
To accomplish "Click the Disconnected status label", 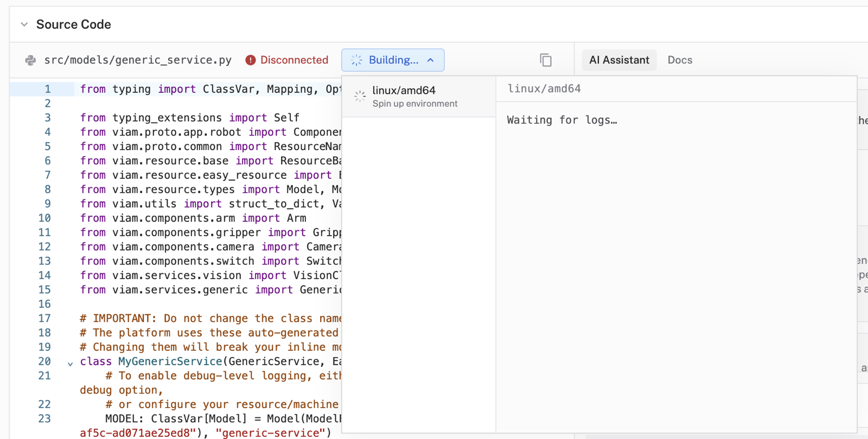I will pyautogui.click(x=294, y=60).
